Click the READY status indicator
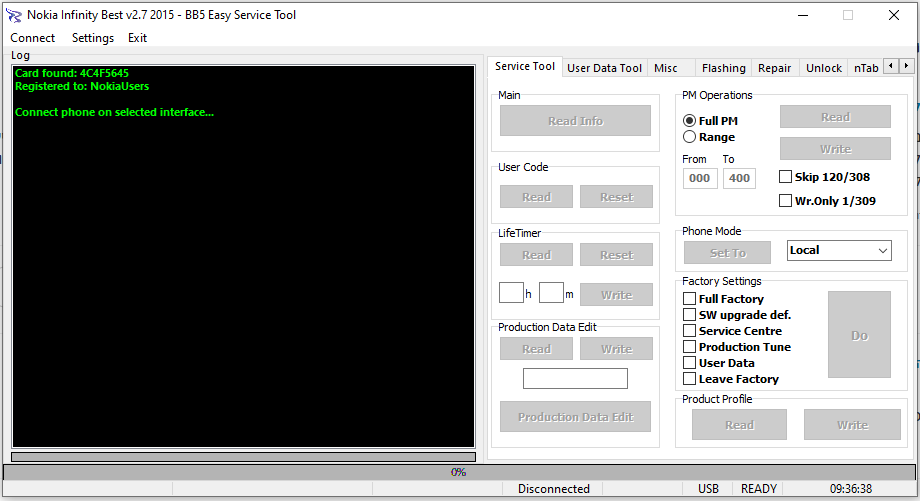 tap(759, 489)
